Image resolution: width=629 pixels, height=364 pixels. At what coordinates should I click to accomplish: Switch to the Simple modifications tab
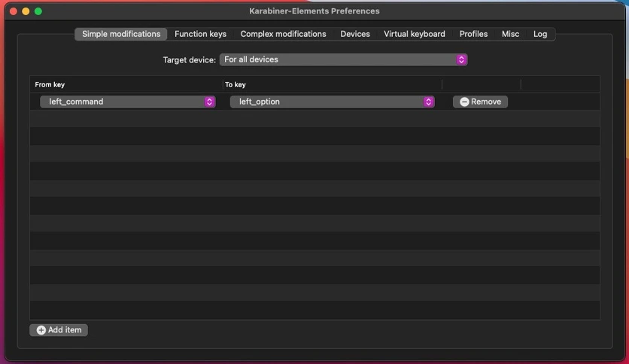pos(120,34)
